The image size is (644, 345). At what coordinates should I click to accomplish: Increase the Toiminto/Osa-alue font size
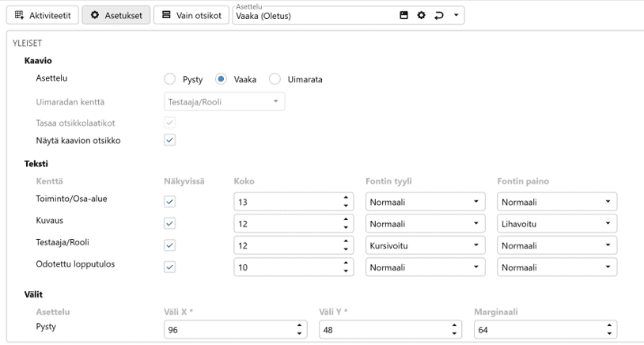(x=346, y=198)
